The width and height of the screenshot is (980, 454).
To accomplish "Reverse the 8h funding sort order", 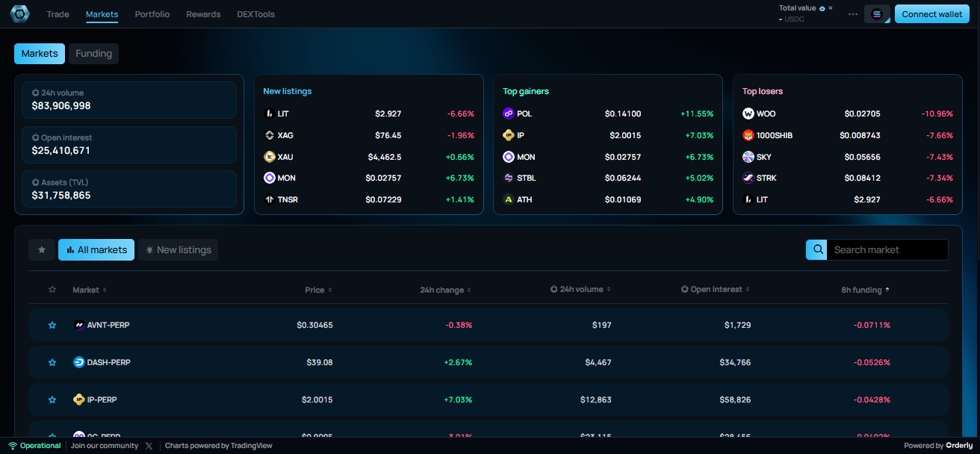I will pyautogui.click(x=864, y=289).
